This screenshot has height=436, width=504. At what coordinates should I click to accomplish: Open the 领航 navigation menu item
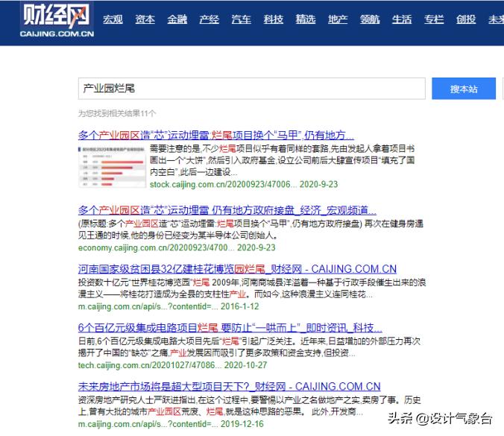tap(370, 19)
